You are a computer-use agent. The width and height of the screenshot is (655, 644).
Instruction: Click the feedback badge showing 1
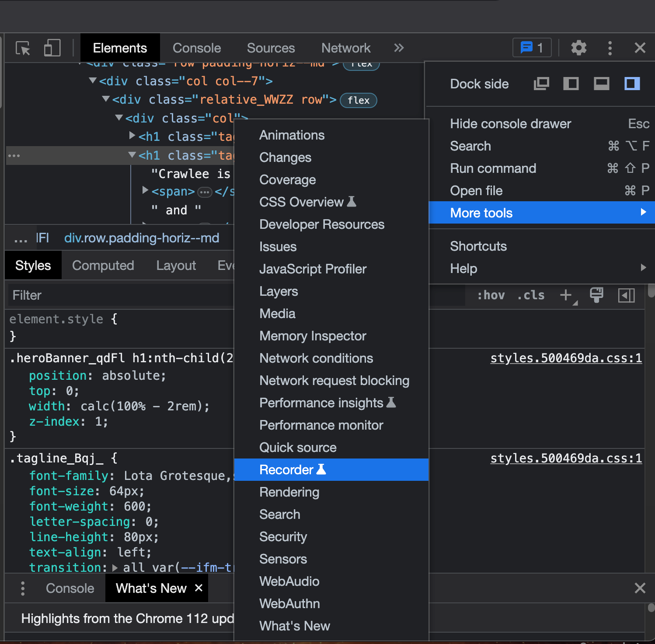tap(531, 48)
